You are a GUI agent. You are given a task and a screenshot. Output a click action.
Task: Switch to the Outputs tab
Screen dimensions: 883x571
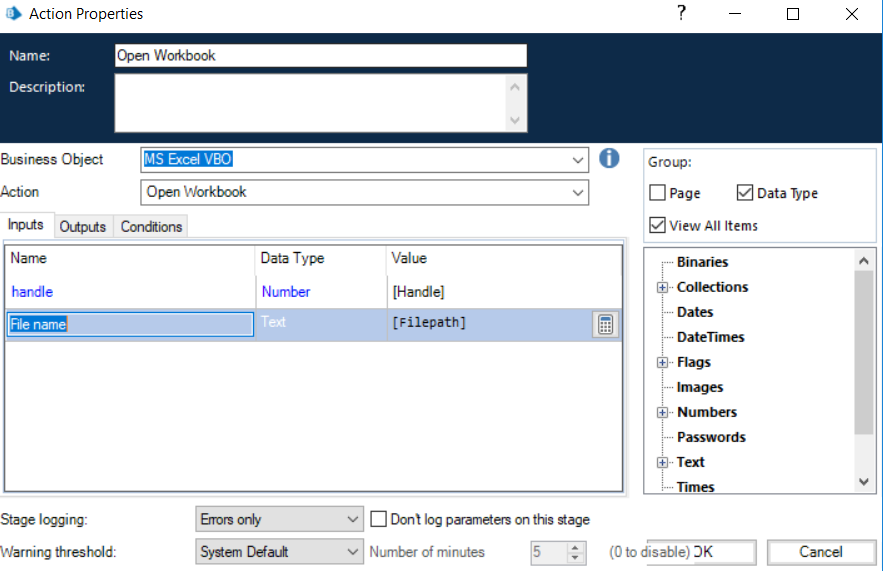click(83, 226)
